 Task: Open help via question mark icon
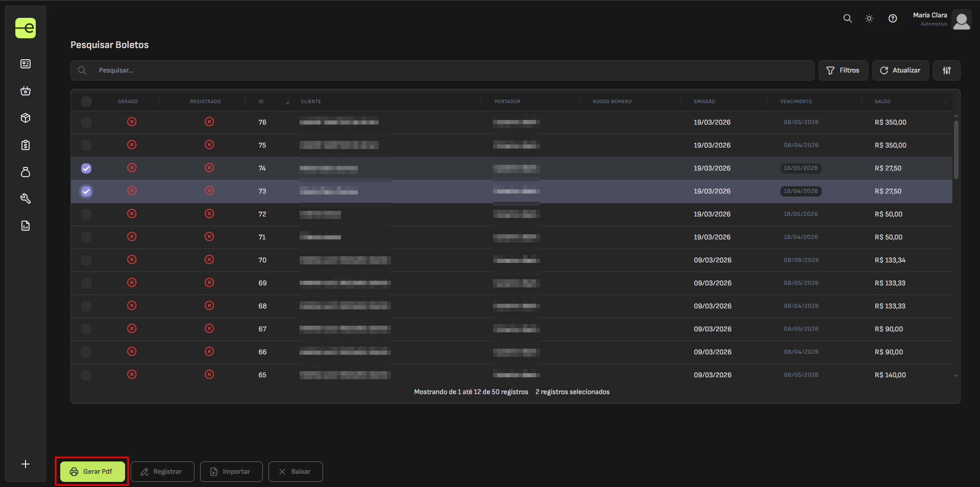pyautogui.click(x=892, y=18)
